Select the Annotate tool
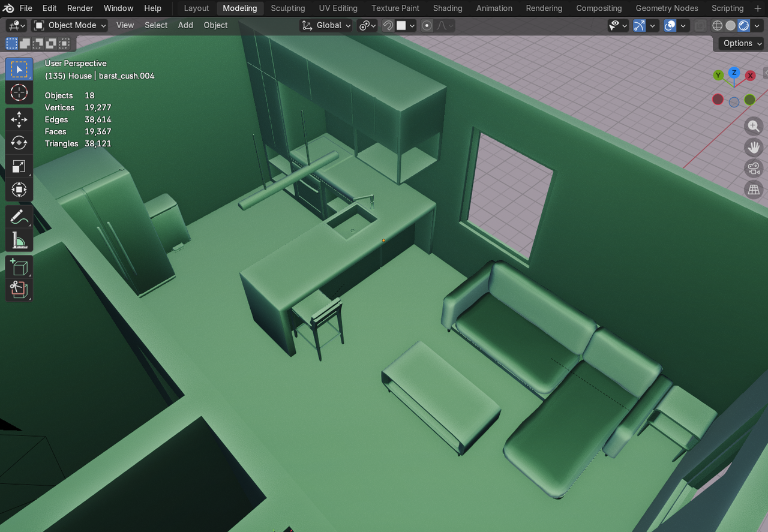This screenshot has height=532, width=768. point(19,217)
